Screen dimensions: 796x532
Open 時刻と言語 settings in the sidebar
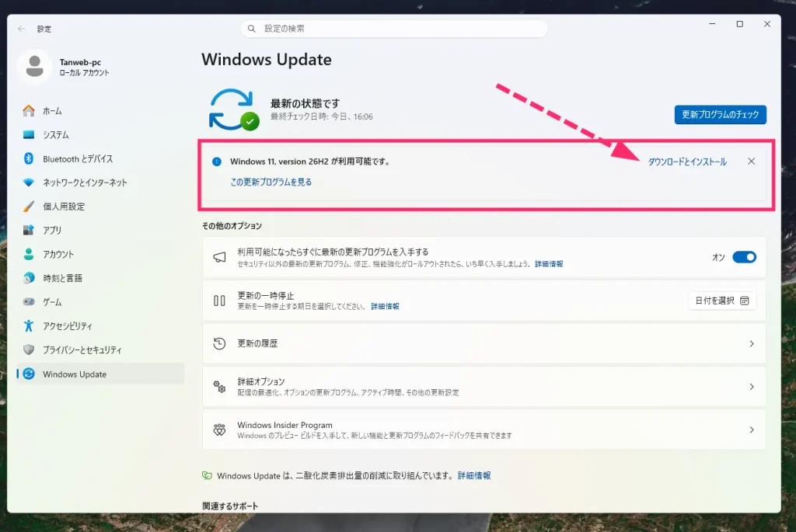tap(100, 278)
